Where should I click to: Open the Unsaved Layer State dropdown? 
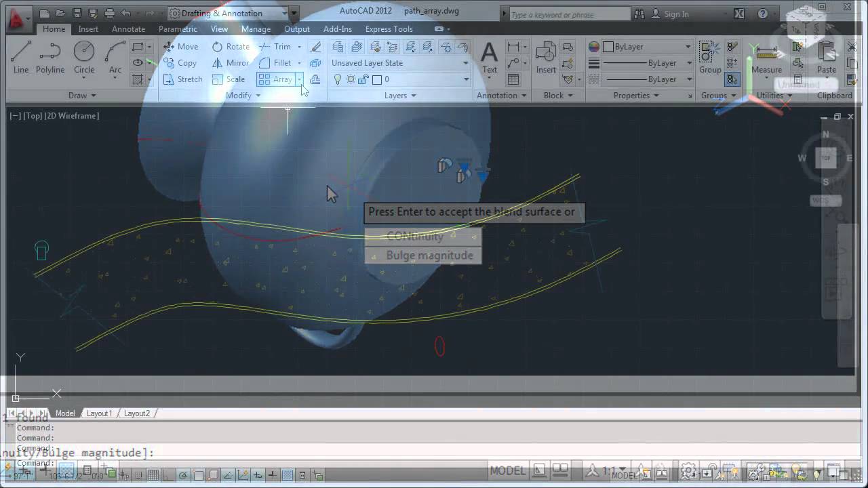point(400,63)
